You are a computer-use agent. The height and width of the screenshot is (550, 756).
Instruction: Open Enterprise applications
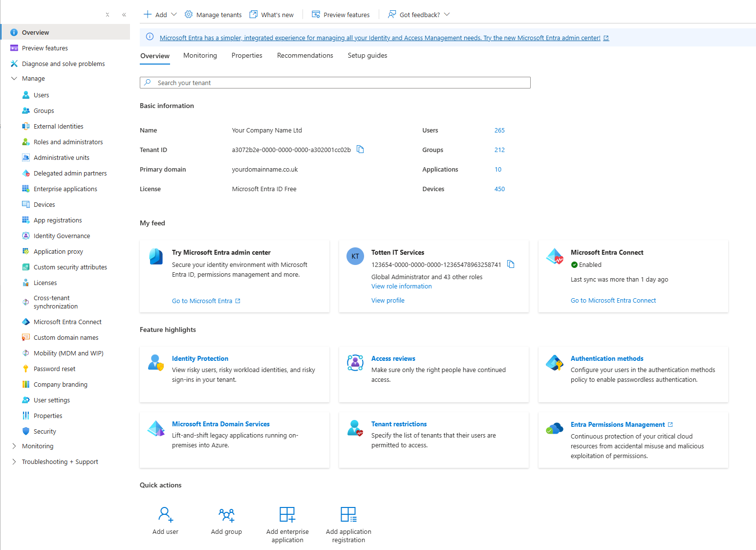tap(65, 189)
